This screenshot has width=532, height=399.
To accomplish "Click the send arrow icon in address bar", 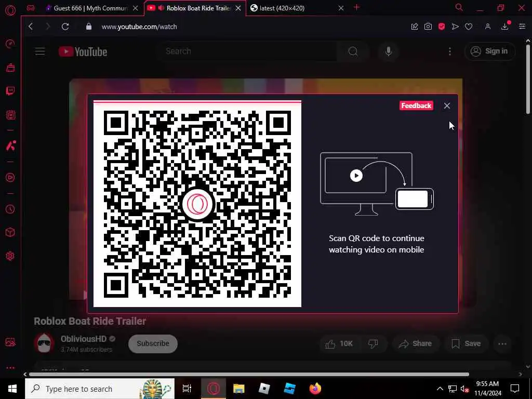I will [455, 26].
